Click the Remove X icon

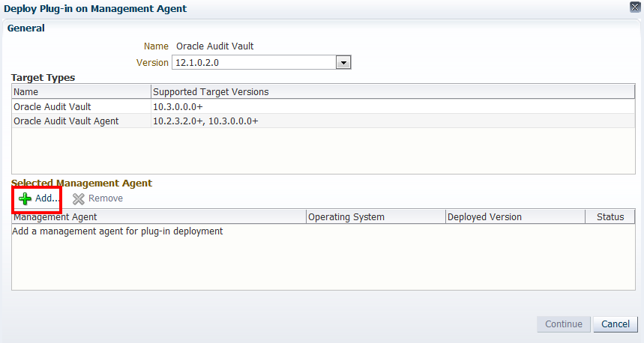pyautogui.click(x=79, y=198)
